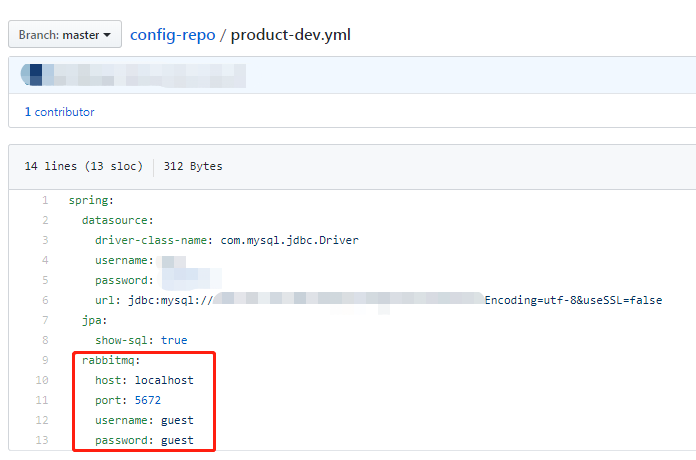This screenshot has height=460, width=696.
Task: Open the Branch: master dropdown
Action: (65, 34)
